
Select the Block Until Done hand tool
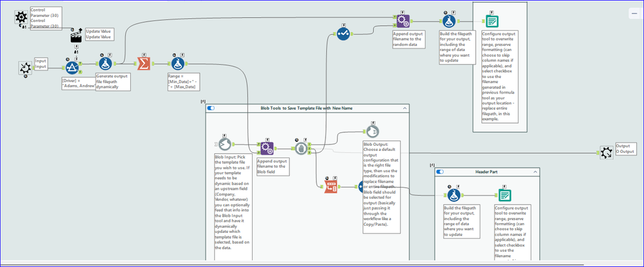pos(301,148)
